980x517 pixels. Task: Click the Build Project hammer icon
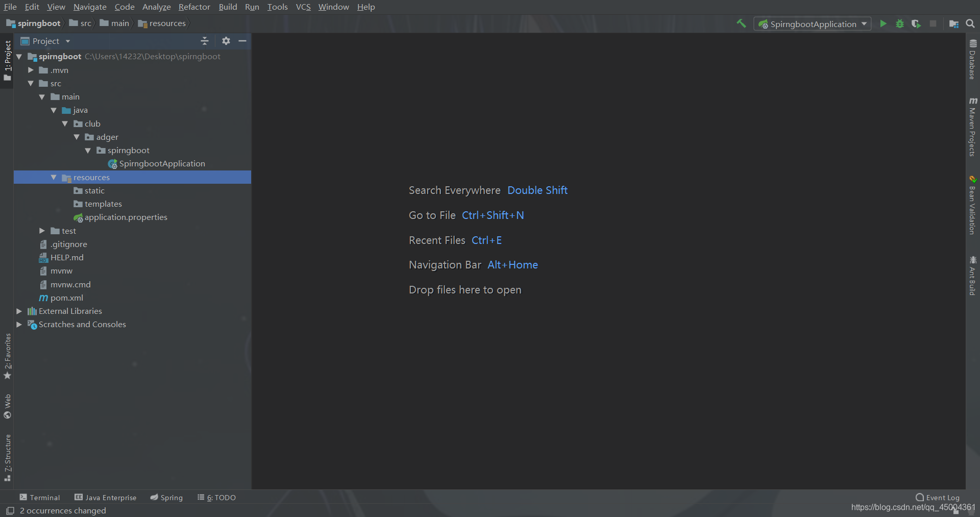[741, 23]
